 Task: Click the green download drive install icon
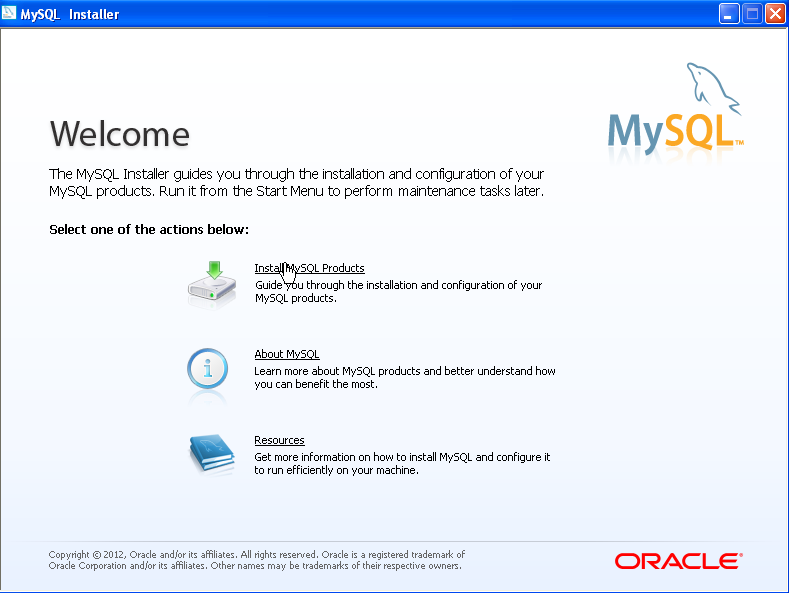[212, 282]
